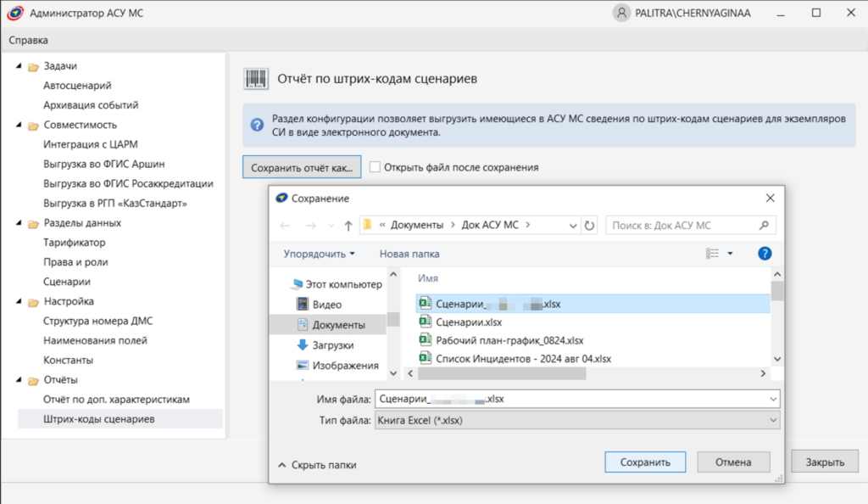Viewport: 868px width, 504px height.
Task: Open Интеграция с ЦАРМ section
Action: coord(90,144)
